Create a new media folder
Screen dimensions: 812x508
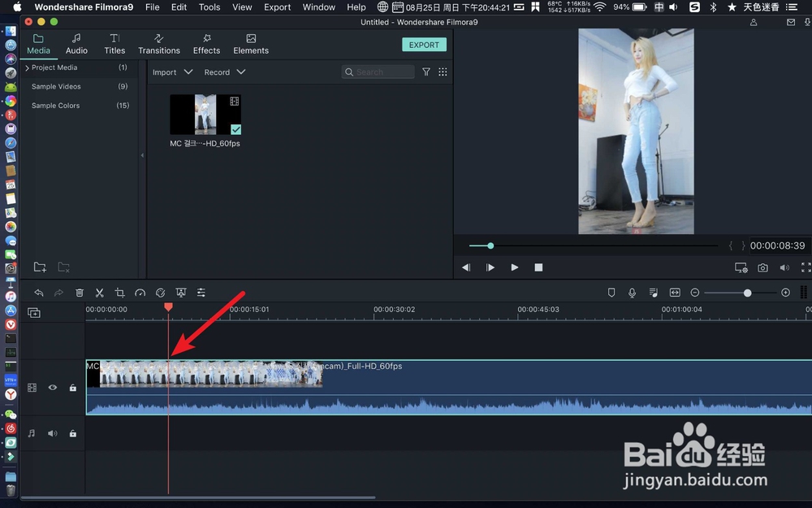(40, 267)
